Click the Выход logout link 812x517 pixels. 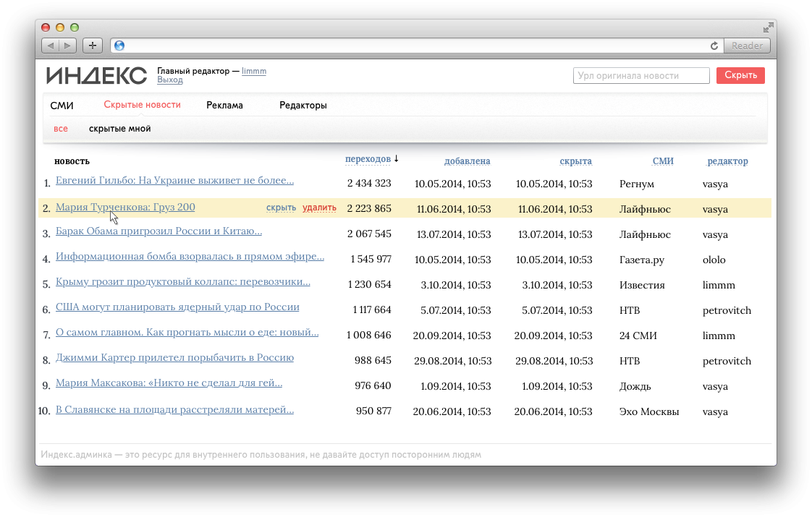coord(169,80)
